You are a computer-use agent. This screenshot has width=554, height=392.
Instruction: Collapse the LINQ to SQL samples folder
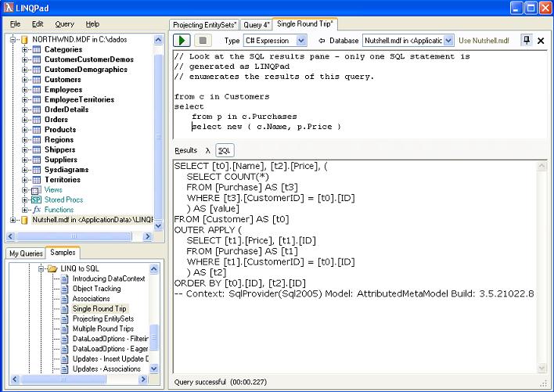pyautogui.click(x=41, y=268)
